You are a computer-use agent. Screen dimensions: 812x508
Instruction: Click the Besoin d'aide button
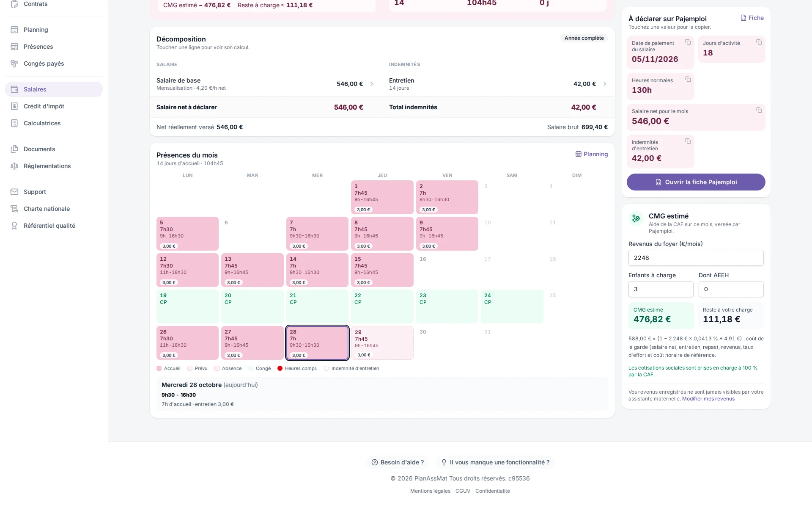tap(398, 462)
